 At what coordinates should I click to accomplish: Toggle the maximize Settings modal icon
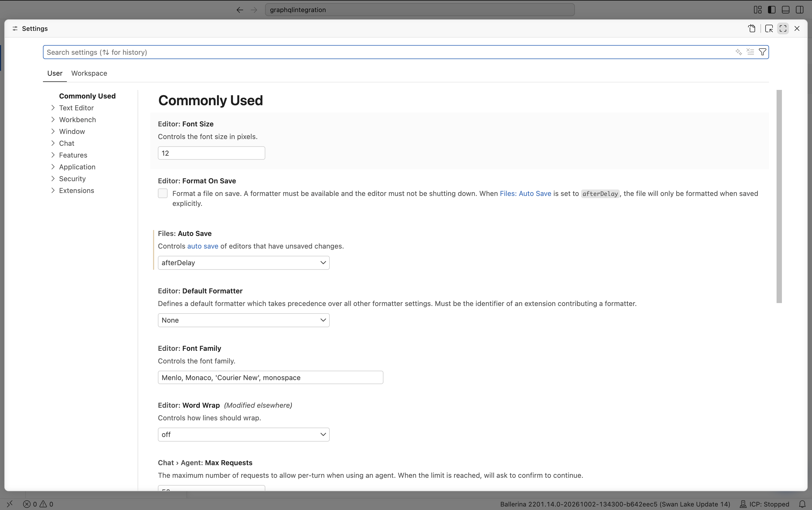tap(783, 29)
